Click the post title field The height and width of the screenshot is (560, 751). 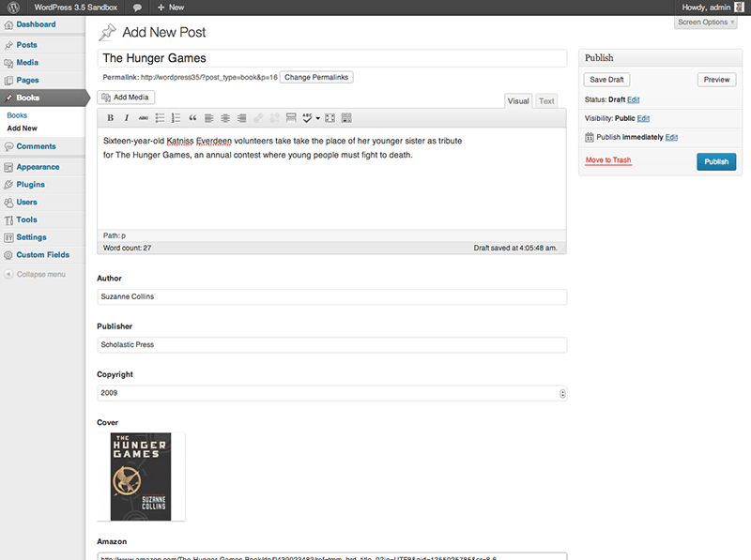(x=332, y=58)
